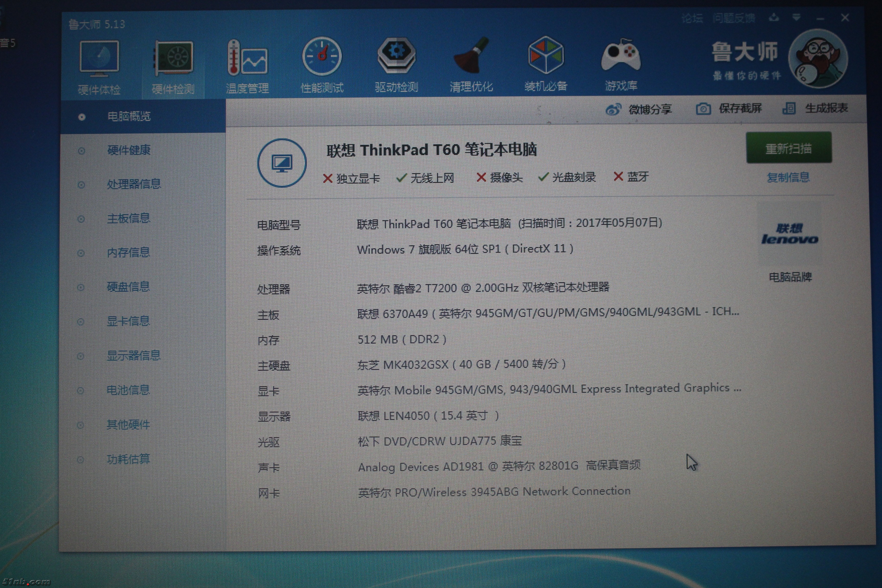This screenshot has width=882, height=588.
Task: Select 硬盘信息 in the sidebar
Action: pos(128,287)
